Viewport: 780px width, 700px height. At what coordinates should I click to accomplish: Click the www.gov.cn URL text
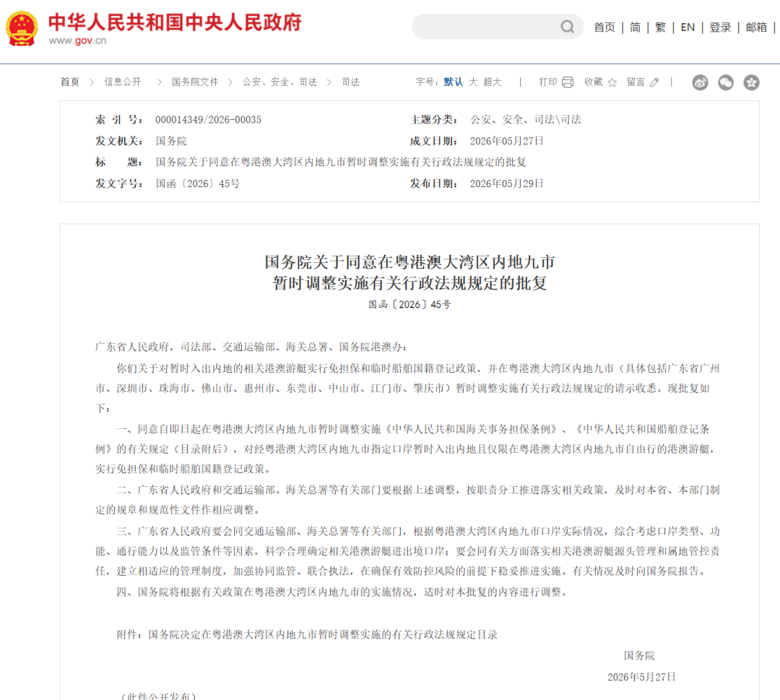click(77, 40)
